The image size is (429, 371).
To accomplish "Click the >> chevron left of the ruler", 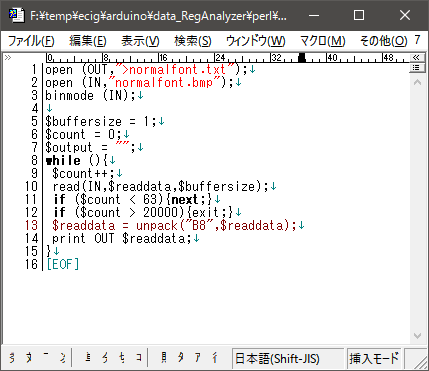I will [x=8, y=58].
